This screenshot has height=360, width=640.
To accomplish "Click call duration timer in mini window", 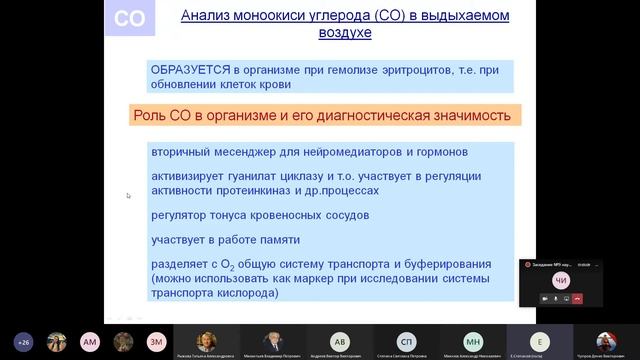I will pyautogui.click(x=584, y=265).
